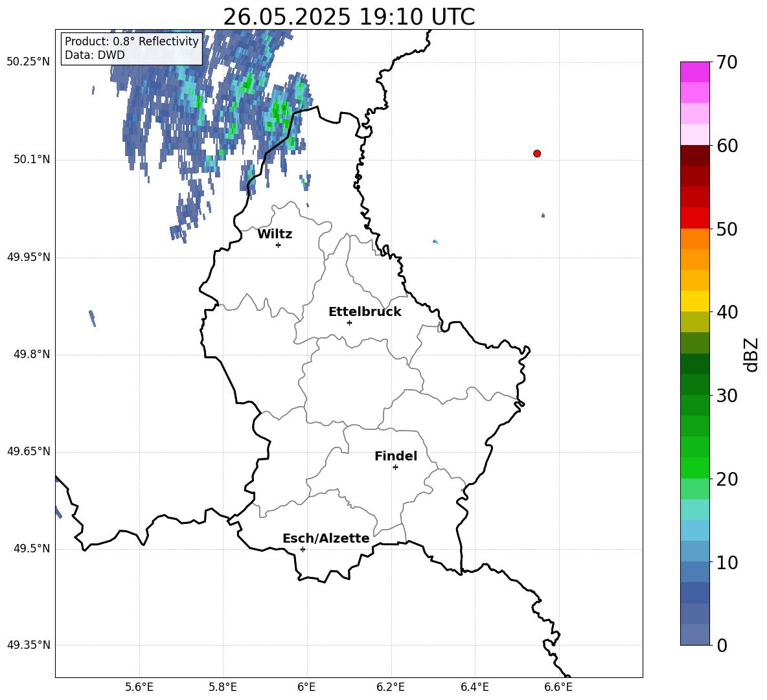
Task: Click the latitude label 49.35°N
Action: pyautogui.click(x=29, y=645)
